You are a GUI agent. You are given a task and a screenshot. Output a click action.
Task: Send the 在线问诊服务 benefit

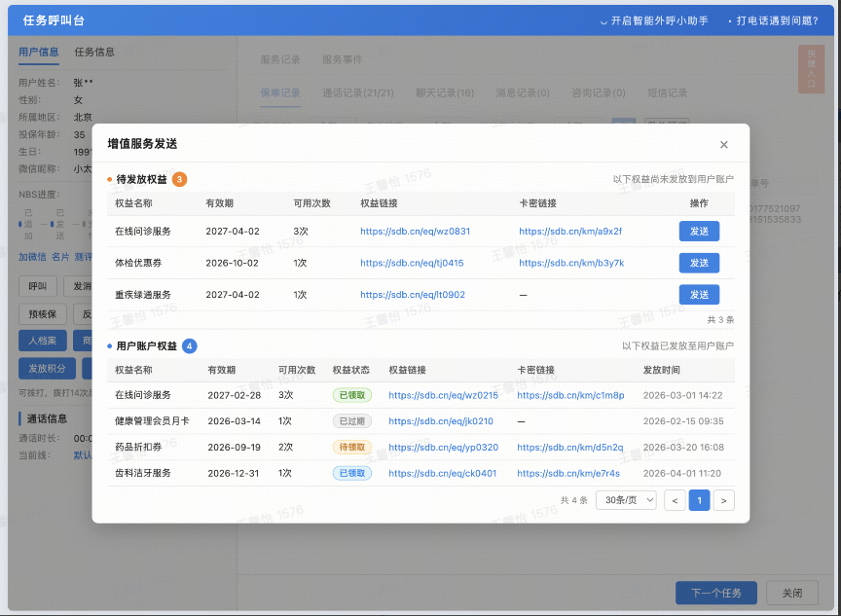point(699,231)
